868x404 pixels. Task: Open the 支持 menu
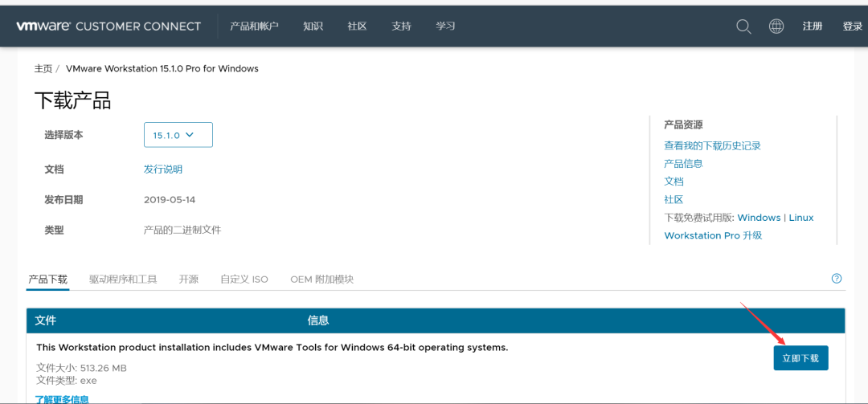(401, 26)
